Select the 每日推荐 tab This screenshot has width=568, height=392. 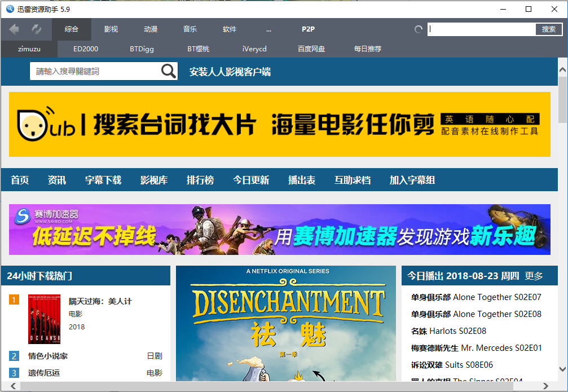tap(367, 49)
